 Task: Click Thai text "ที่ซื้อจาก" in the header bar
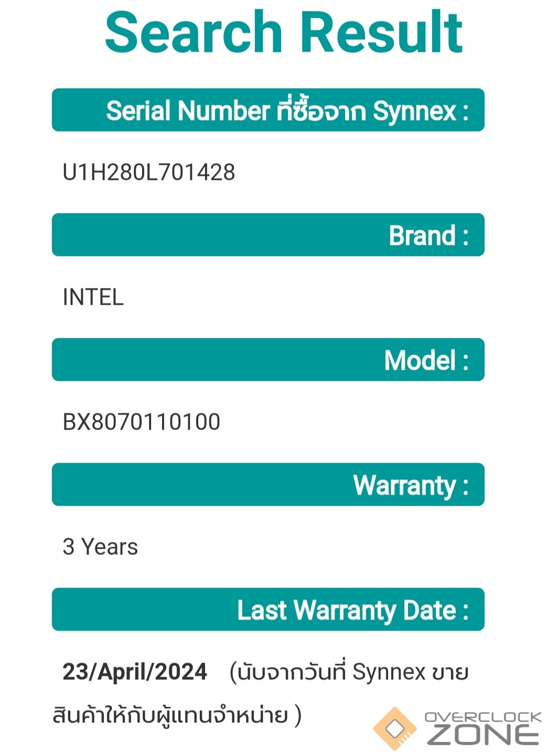point(321,111)
